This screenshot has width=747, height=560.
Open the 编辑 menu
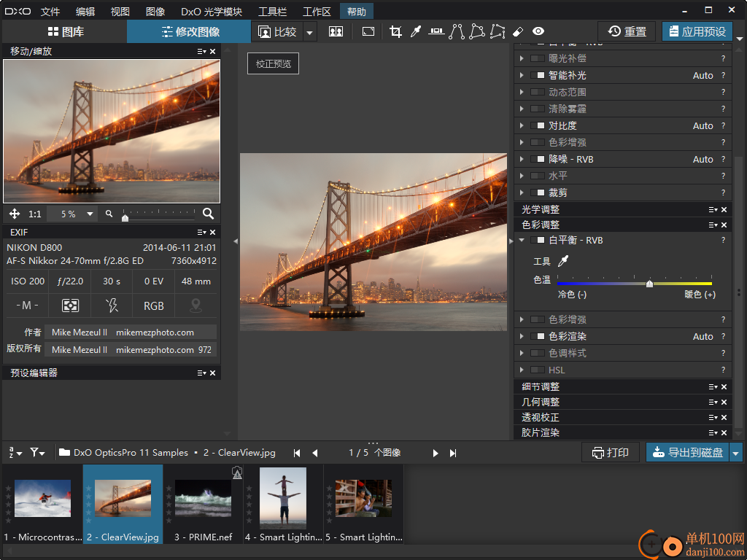tap(85, 12)
